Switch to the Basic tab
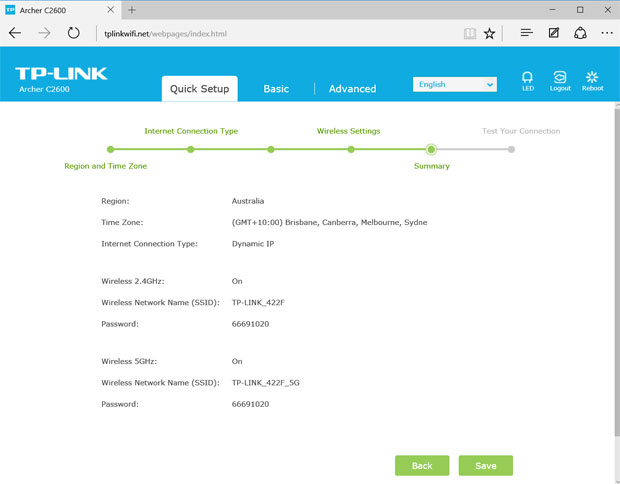The width and height of the screenshot is (620, 484). tap(276, 89)
